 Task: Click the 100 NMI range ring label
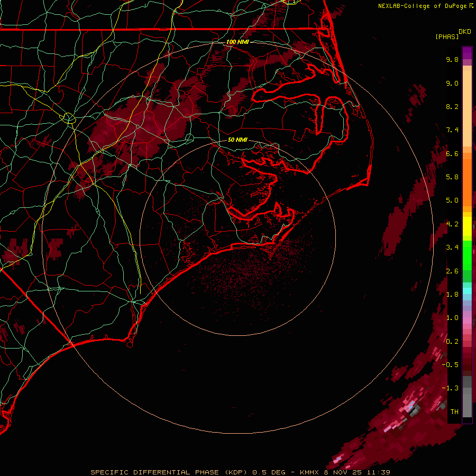[237, 42]
